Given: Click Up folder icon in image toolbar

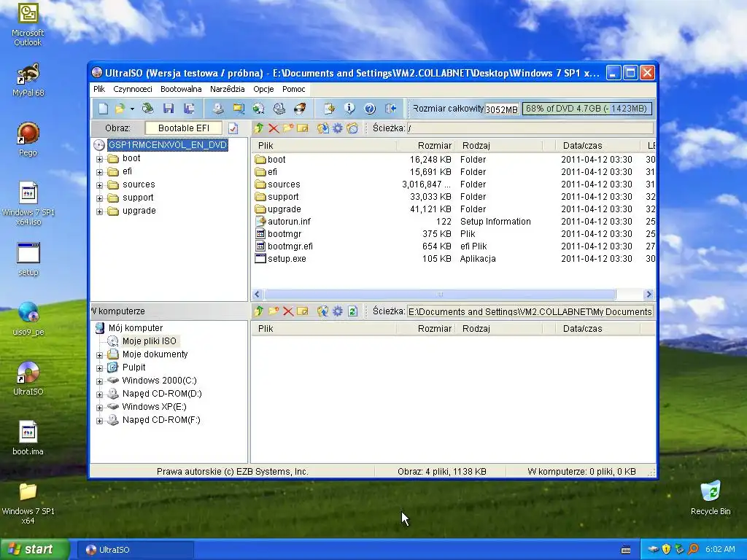Looking at the screenshot, I should [259, 128].
